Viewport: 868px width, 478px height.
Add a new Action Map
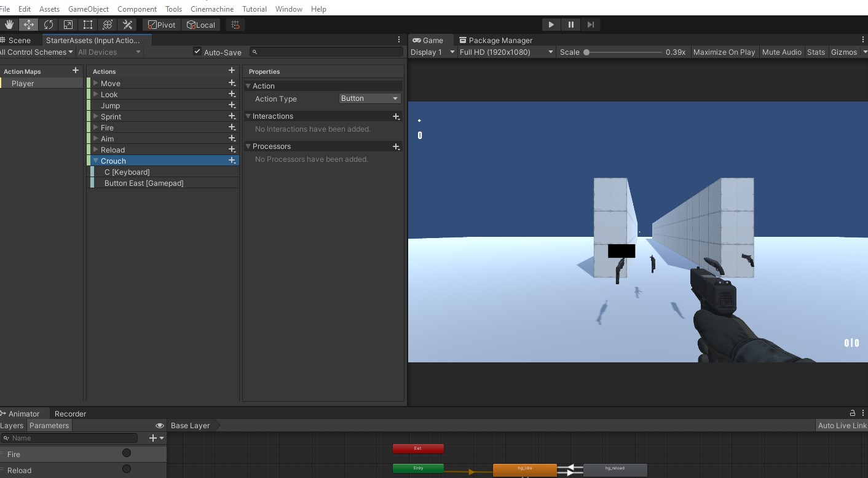pyautogui.click(x=76, y=71)
